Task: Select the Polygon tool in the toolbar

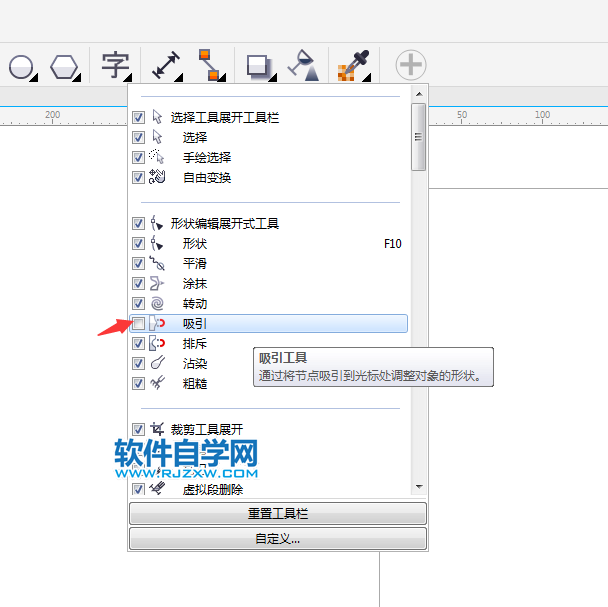Action: coord(64,67)
